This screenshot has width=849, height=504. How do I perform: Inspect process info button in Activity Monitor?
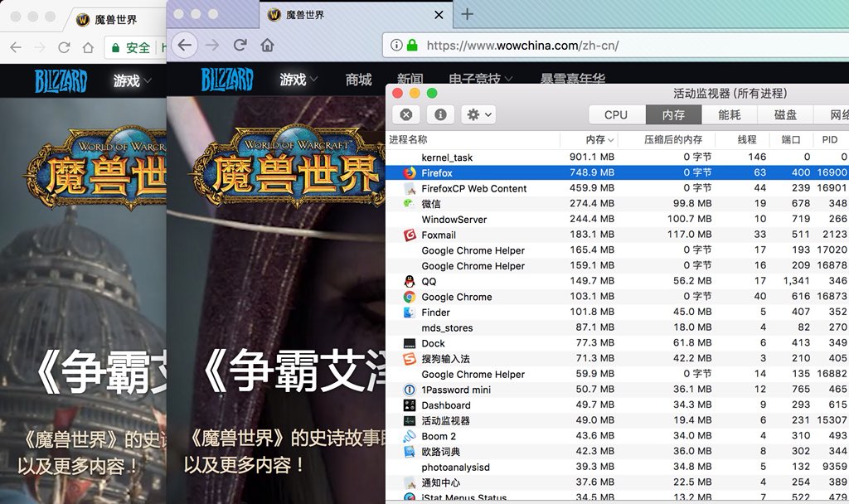pyautogui.click(x=440, y=114)
